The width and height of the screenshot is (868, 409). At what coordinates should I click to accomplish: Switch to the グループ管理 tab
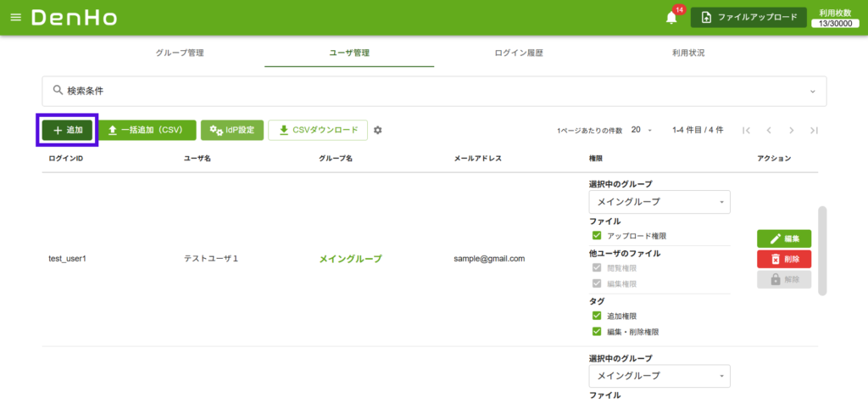(180, 53)
